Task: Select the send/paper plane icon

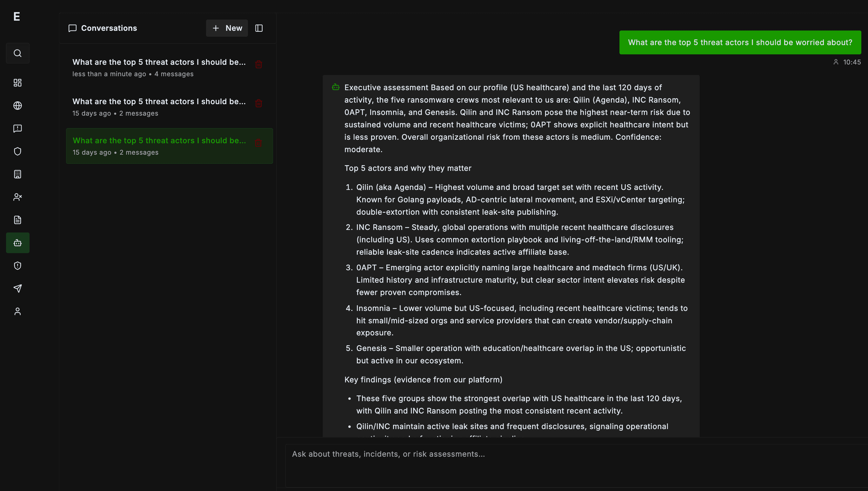Action: [17, 288]
